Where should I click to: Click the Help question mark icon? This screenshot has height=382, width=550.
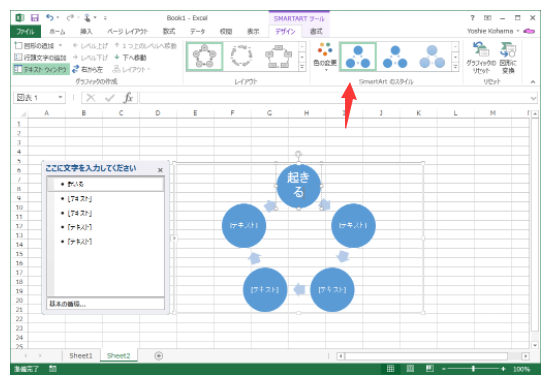click(472, 18)
